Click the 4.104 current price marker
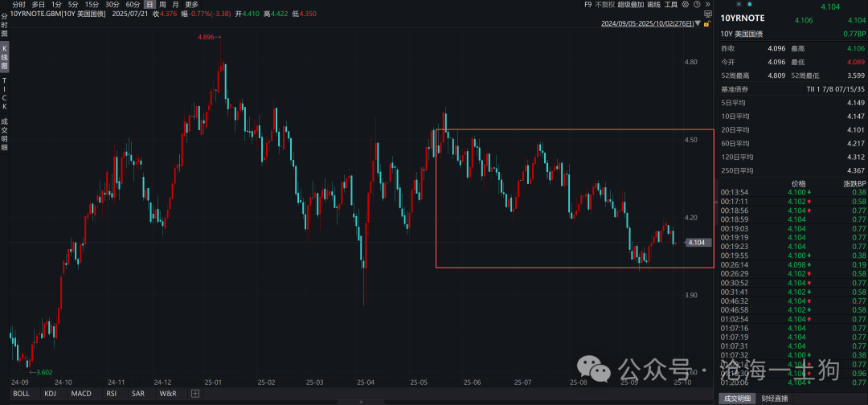The height and width of the screenshot is (405, 868). pos(698,242)
